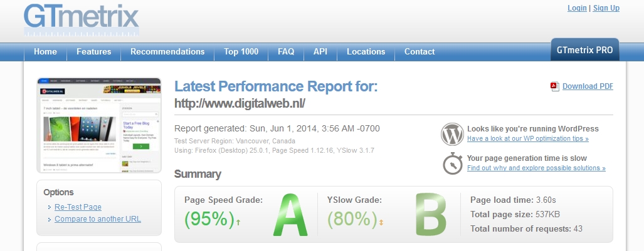Click the Options panel heading
This screenshot has width=644, height=251.
pos(59,192)
